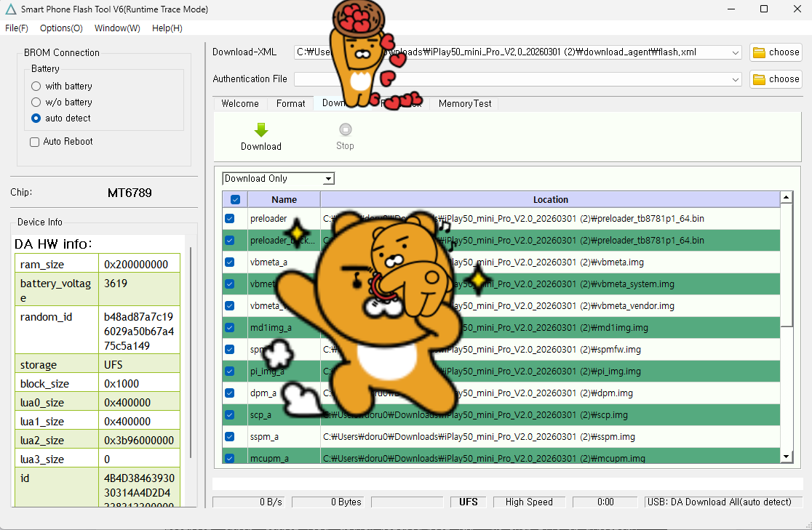Screen dimensions: 812x530
Task: Open the Help(H) menu
Action: 167,28
